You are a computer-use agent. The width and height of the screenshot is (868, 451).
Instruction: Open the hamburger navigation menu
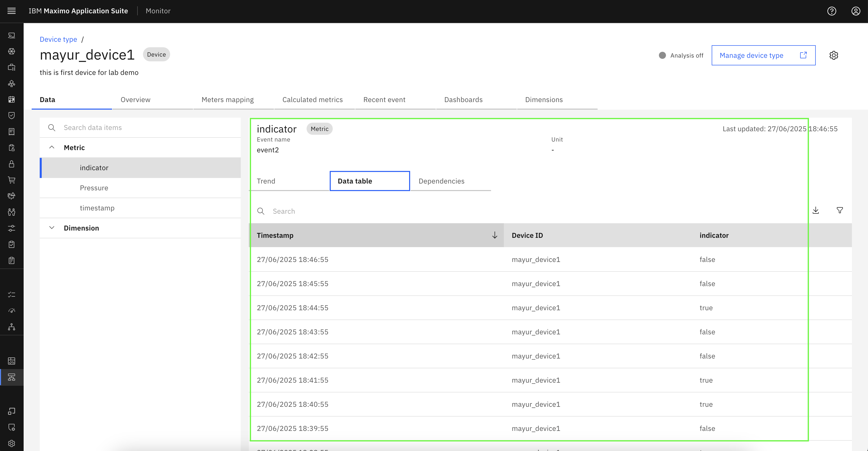[12, 11]
